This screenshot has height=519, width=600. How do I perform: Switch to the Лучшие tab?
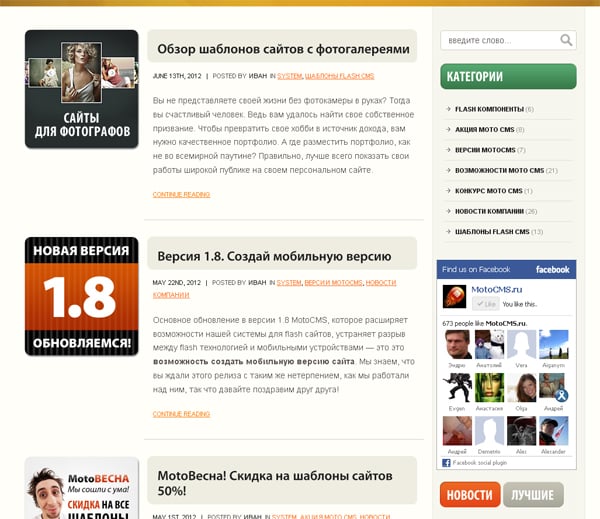click(533, 495)
